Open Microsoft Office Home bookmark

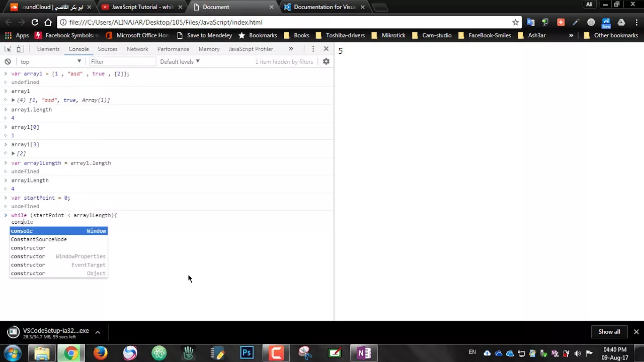pos(137,35)
